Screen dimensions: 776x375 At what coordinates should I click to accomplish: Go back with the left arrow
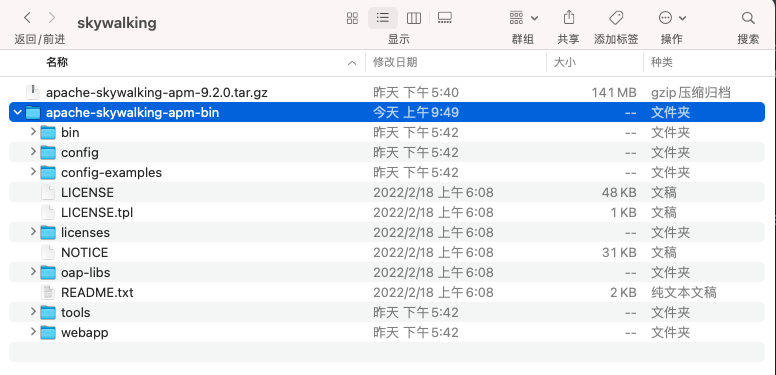[x=28, y=18]
